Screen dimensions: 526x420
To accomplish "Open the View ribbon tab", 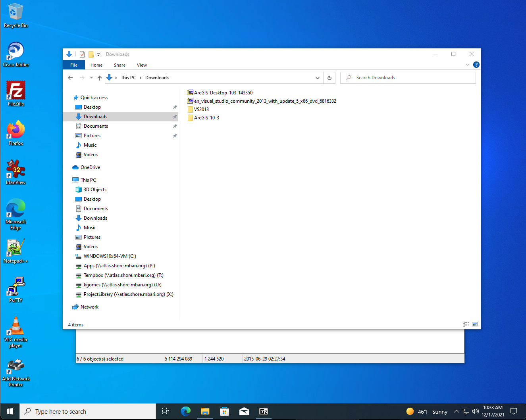I will pos(142,65).
